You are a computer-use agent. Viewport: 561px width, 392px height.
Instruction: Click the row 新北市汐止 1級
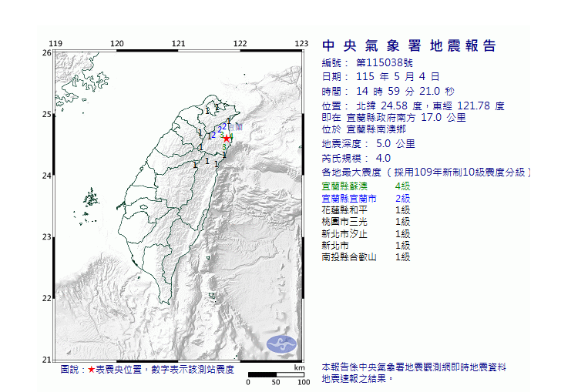click(365, 234)
